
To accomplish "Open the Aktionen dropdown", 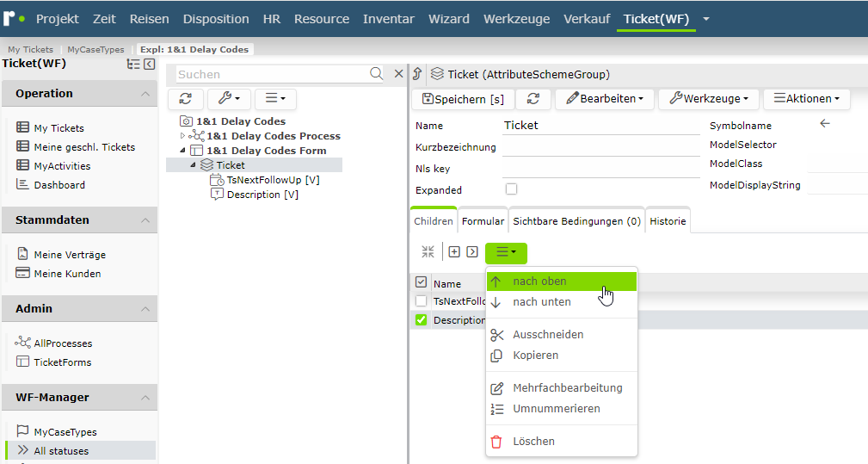I will point(807,99).
